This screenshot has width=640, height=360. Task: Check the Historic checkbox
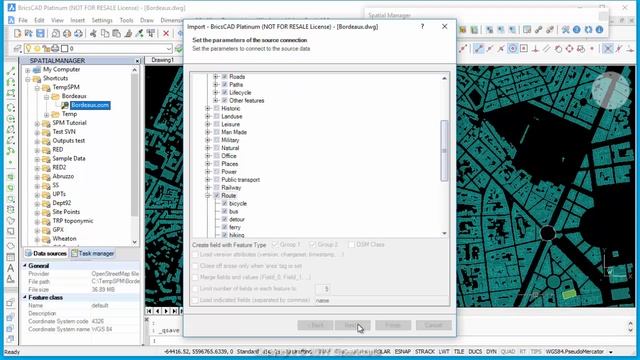[217, 109]
